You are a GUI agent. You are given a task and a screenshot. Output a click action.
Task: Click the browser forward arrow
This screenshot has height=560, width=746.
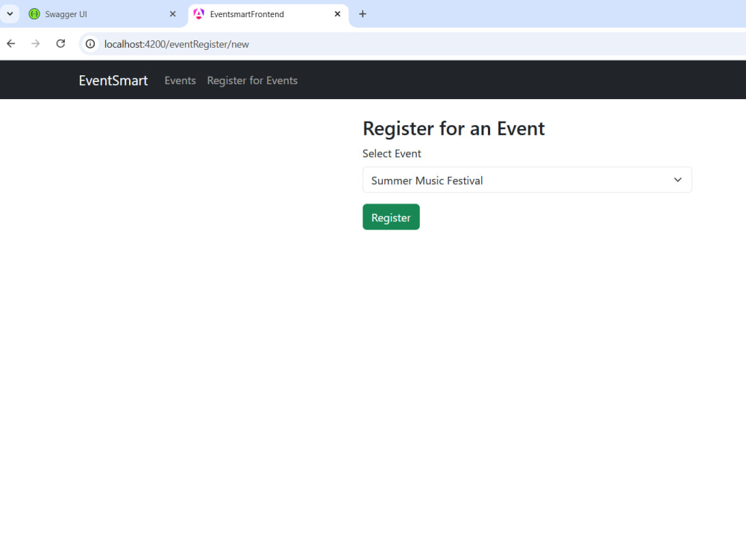pos(36,44)
